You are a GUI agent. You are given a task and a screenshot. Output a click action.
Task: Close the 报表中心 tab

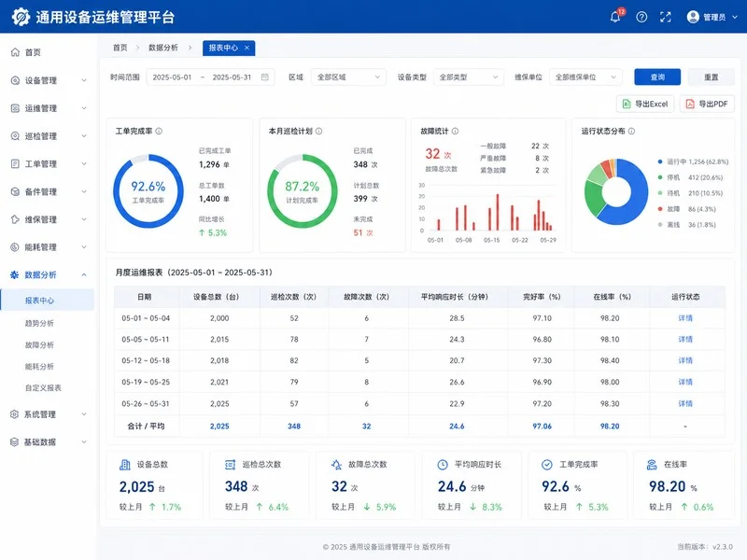pyautogui.click(x=247, y=48)
